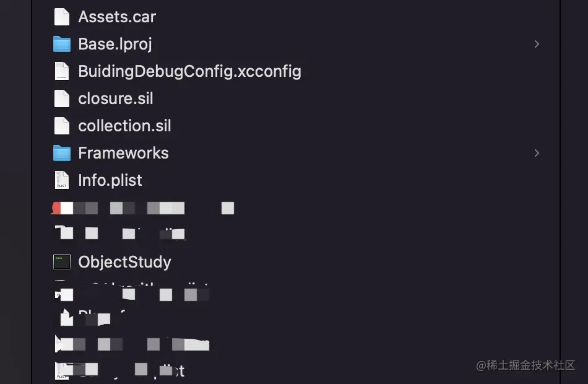This screenshot has width=588, height=384.
Task: Click the BuidingDebugConfig.xcconfig file icon
Action: point(61,71)
